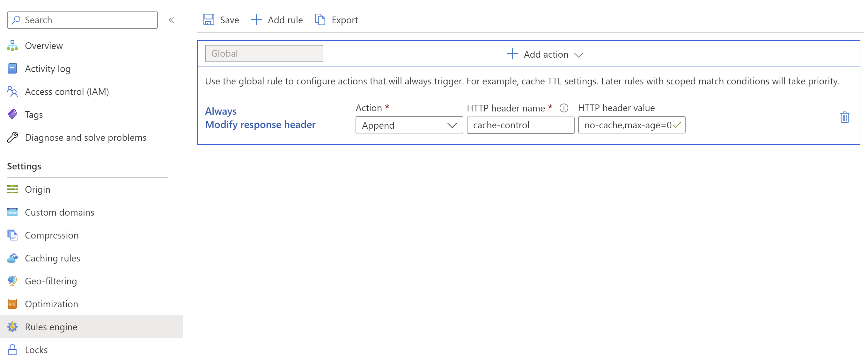Click the Settings section heading
Screen dimensions: 868x364
tap(24, 166)
